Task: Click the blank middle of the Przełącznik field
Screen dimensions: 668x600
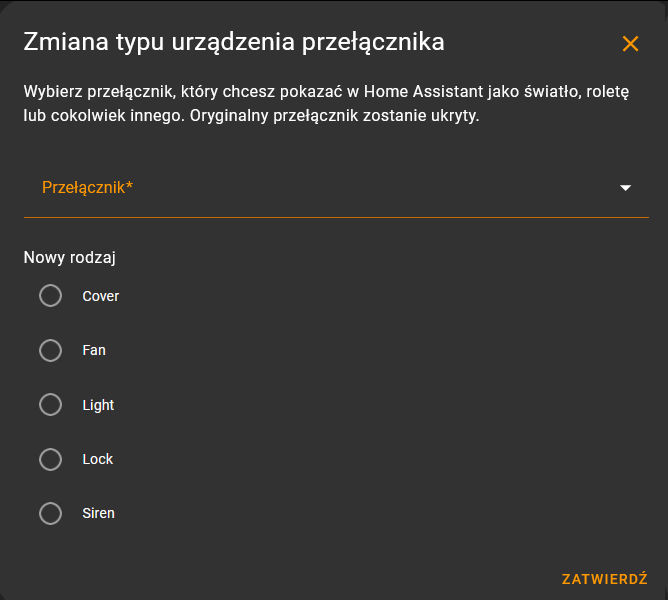Action: [x=375, y=188]
